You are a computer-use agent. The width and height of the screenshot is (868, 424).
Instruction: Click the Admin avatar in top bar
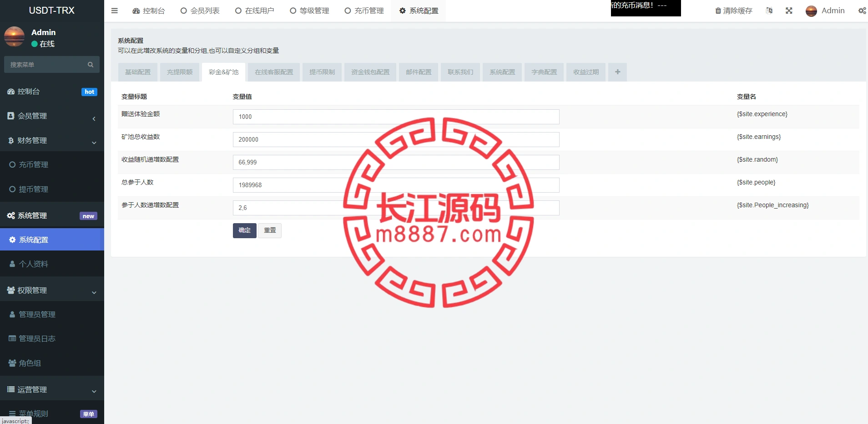811,11
